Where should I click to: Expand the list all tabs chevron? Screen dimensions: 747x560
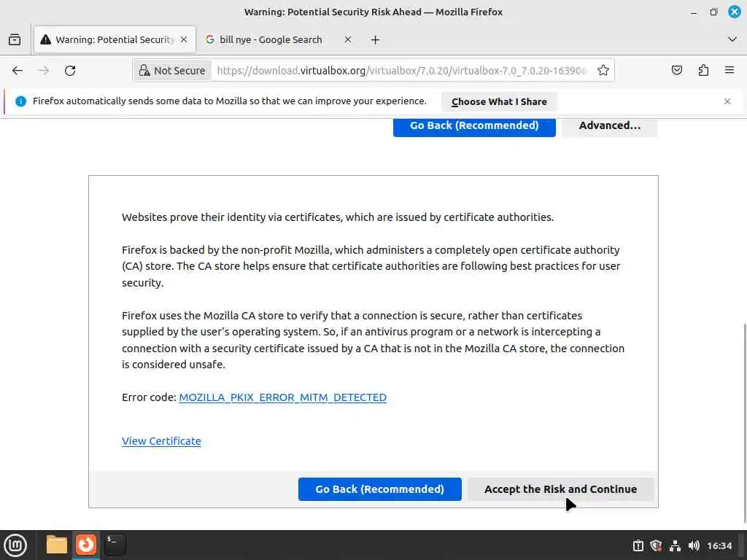point(732,39)
